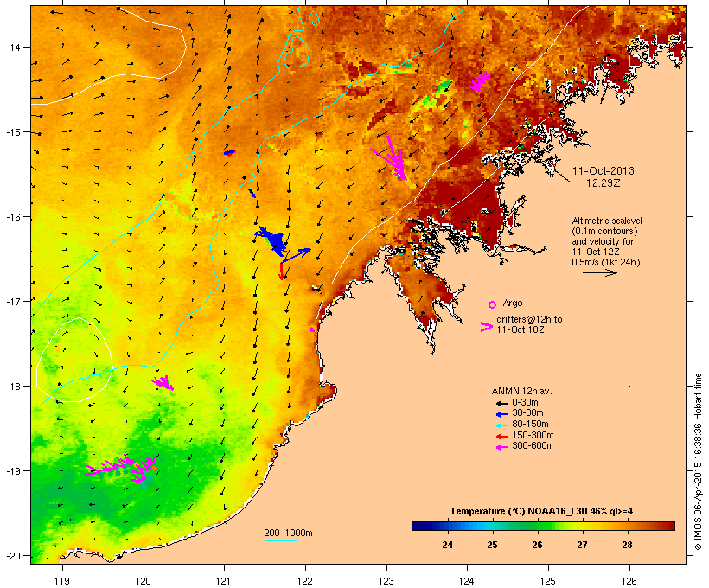Screen dimensions: 709x588
Task: Click the '30-80m' depth label
Action: tap(527, 413)
